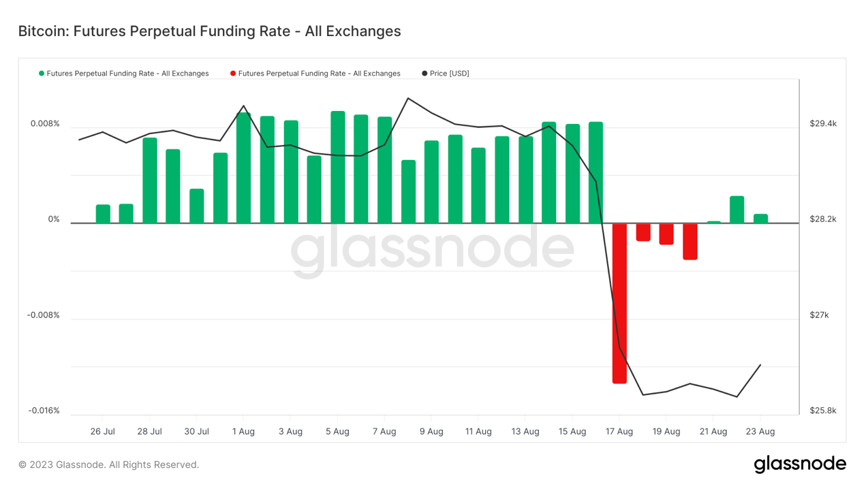Click the 17 Aug x-axis label
This screenshot has width=868, height=487.
[x=619, y=432]
